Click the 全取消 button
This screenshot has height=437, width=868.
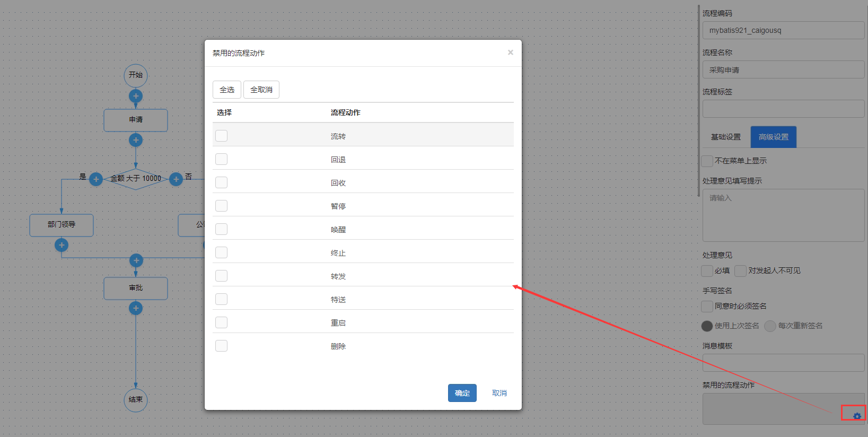point(261,90)
